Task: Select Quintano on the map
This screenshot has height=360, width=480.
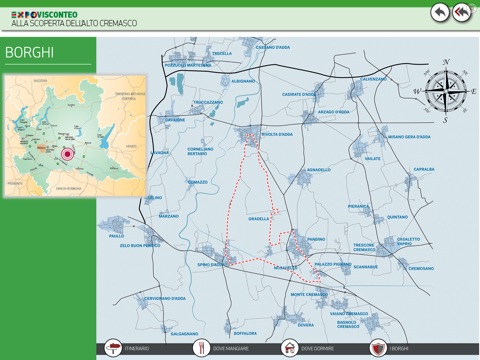Action: [397, 217]
